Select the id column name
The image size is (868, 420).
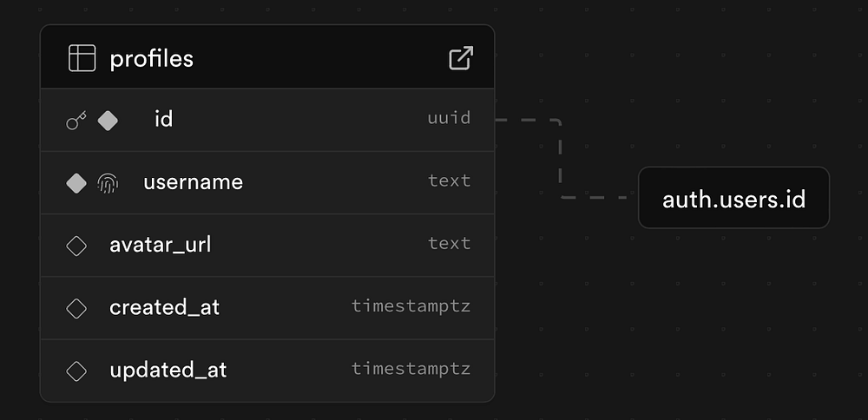pyautogui.click(x=163, y=119)
